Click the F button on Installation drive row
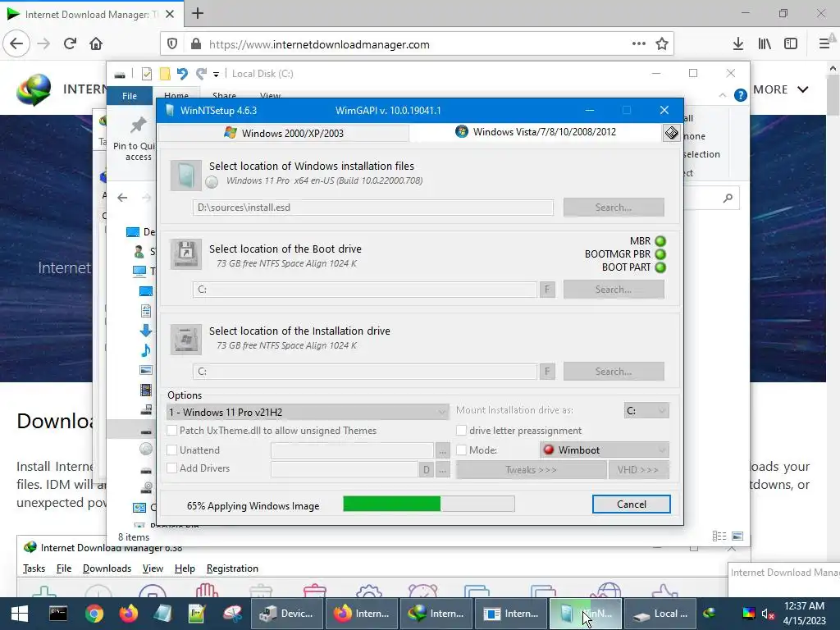The height and width of the screenshot is (630, 840). (x=547, y=372)
